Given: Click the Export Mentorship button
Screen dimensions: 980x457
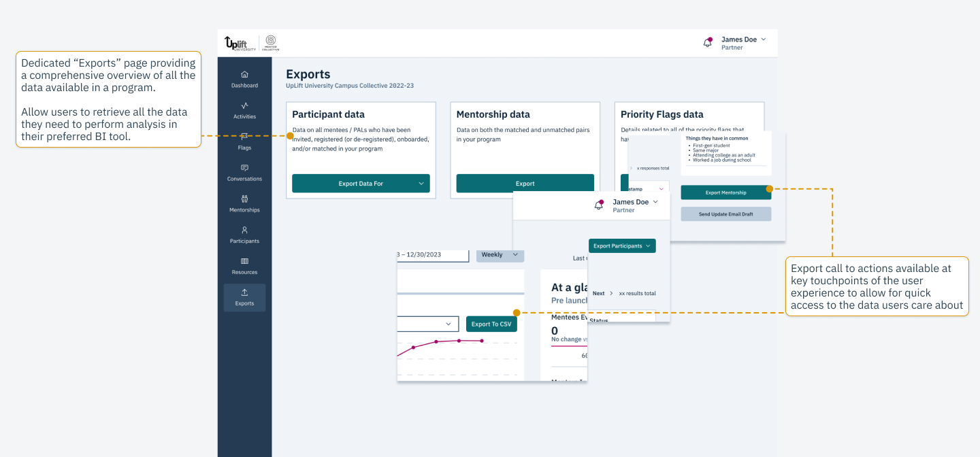Looking at the screenshot, I should coord(725,192).
